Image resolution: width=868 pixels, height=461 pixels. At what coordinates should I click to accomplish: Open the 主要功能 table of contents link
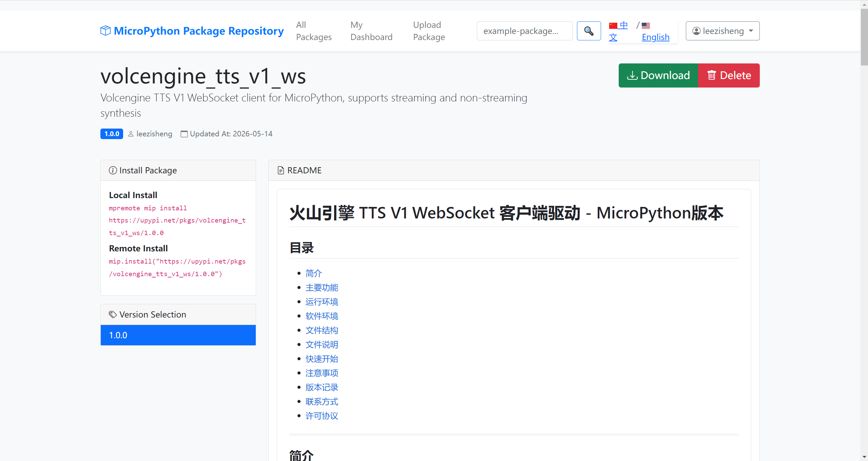[322, 288]
